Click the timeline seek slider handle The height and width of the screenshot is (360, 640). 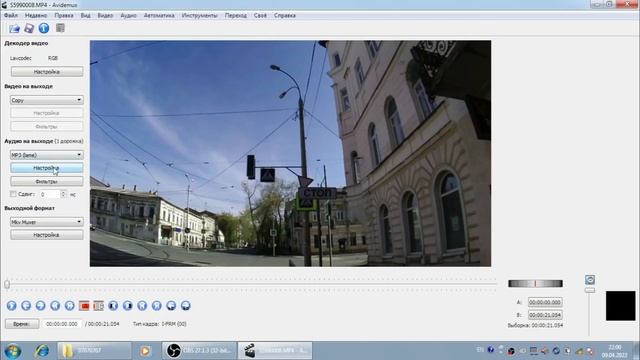tap(7, 284)
